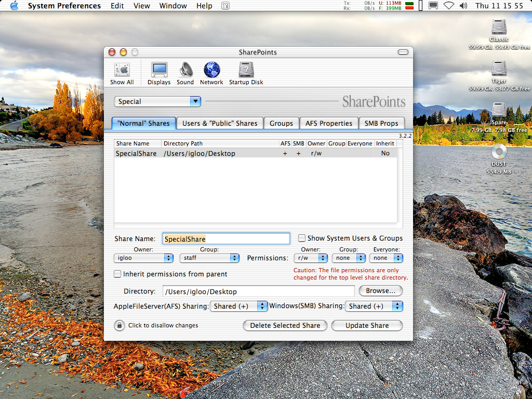Click the Inherit column header
This screenshot has height=399, width=532.
tap(385, 143)
